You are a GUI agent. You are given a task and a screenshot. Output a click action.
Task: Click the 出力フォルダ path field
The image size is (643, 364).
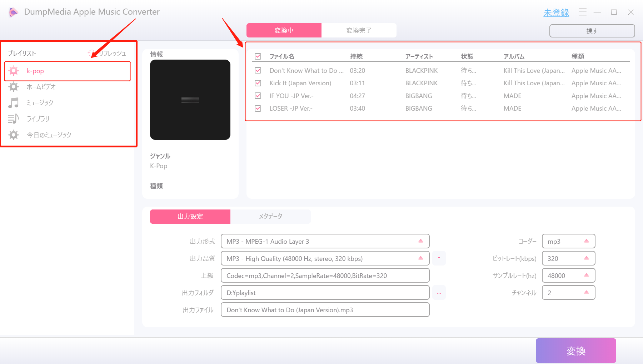coord(325,293)
